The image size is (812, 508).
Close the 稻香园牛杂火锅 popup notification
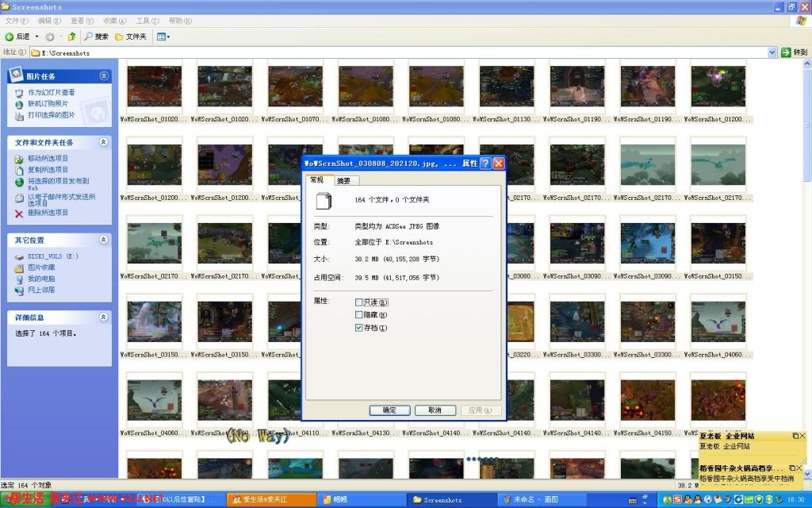pyautogui.click(x=799, y=468)
